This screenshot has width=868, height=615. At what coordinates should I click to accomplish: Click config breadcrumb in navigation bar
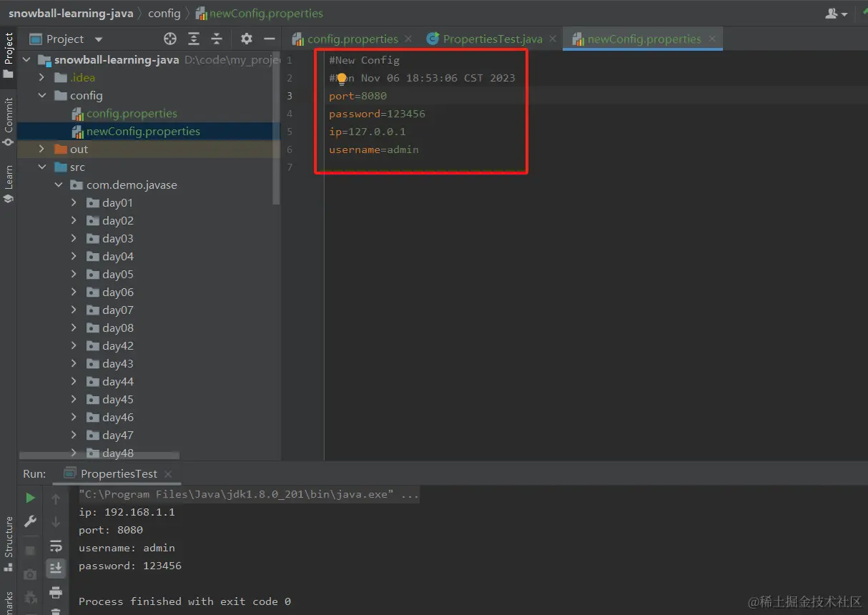pos(164,14)
